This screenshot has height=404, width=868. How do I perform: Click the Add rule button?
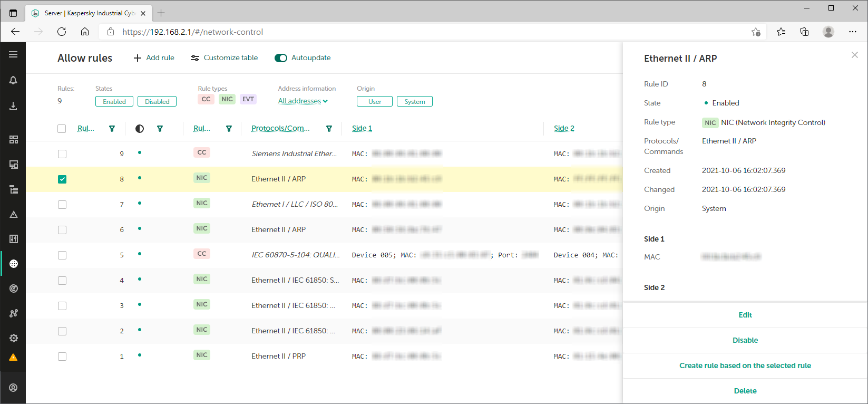[154, 58]
